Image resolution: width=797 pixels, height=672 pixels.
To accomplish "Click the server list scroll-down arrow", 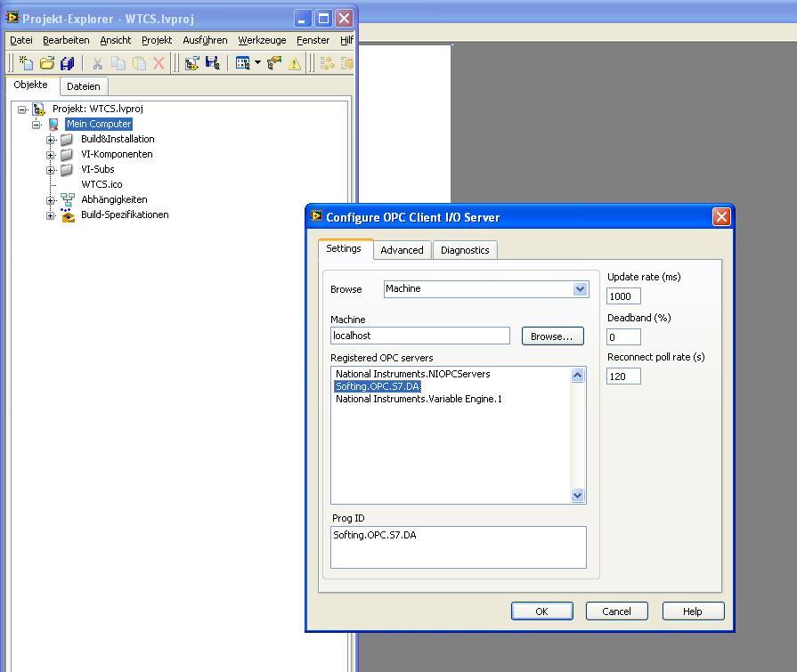I will click(x=578, y=495).
